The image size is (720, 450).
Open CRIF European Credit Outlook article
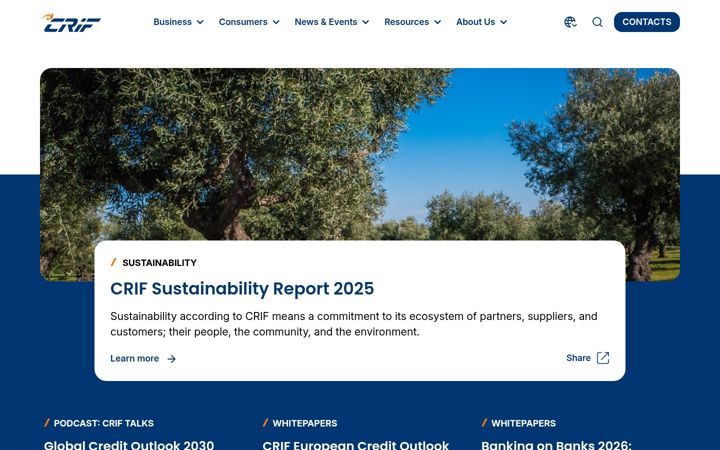(x=355, y=445)
